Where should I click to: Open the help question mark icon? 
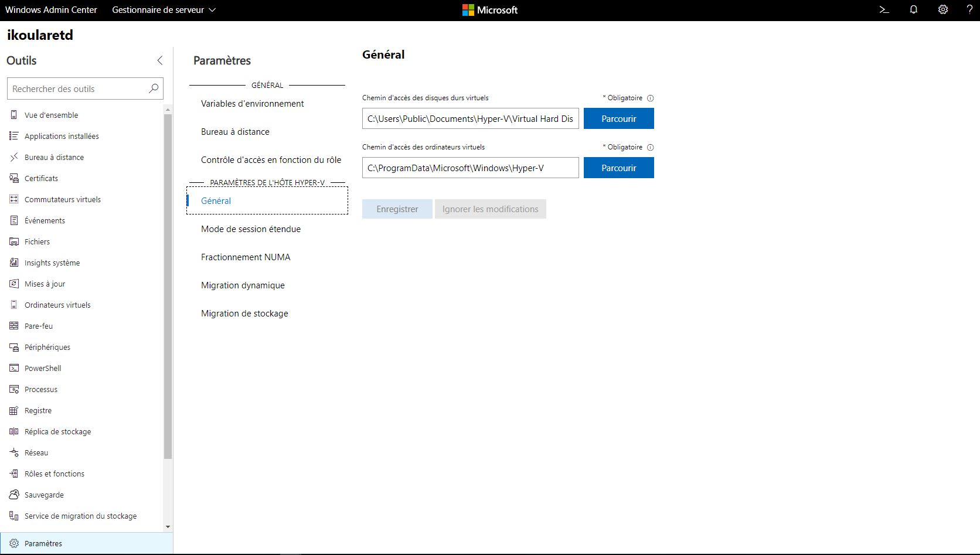[x=969, y=10]
